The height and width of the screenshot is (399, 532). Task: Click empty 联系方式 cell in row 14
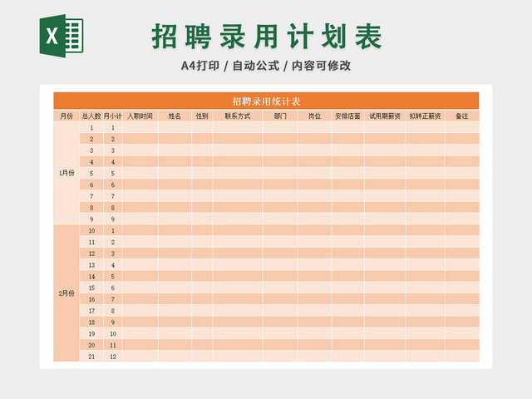coord(238,277)
